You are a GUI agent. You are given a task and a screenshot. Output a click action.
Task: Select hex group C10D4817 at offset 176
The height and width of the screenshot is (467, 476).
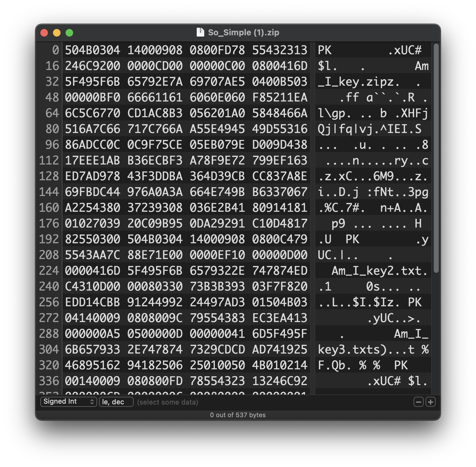[x=280, y=223]
